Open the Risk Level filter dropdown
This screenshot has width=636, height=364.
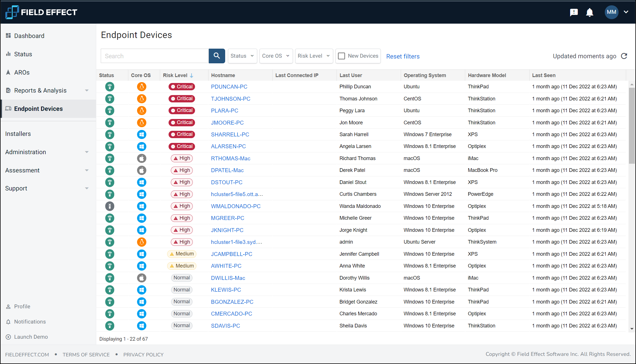point(314,56)
